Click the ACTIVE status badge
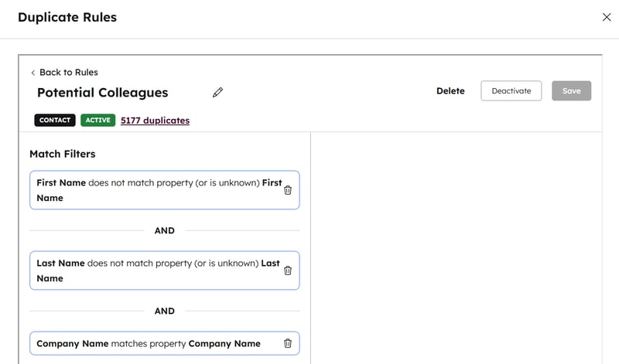 [98, 121]
